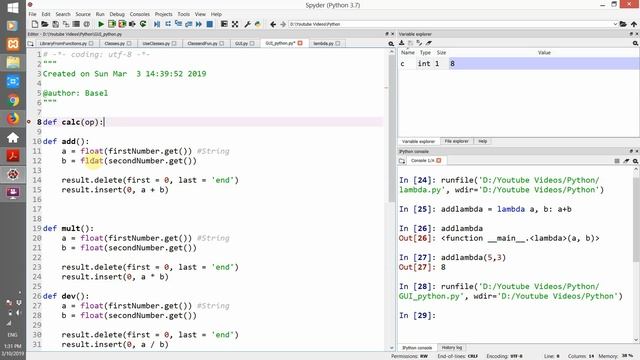The image size is (640, 360).
Task: Clear console eraser icon in Python console
Action: tap(626, 161)
